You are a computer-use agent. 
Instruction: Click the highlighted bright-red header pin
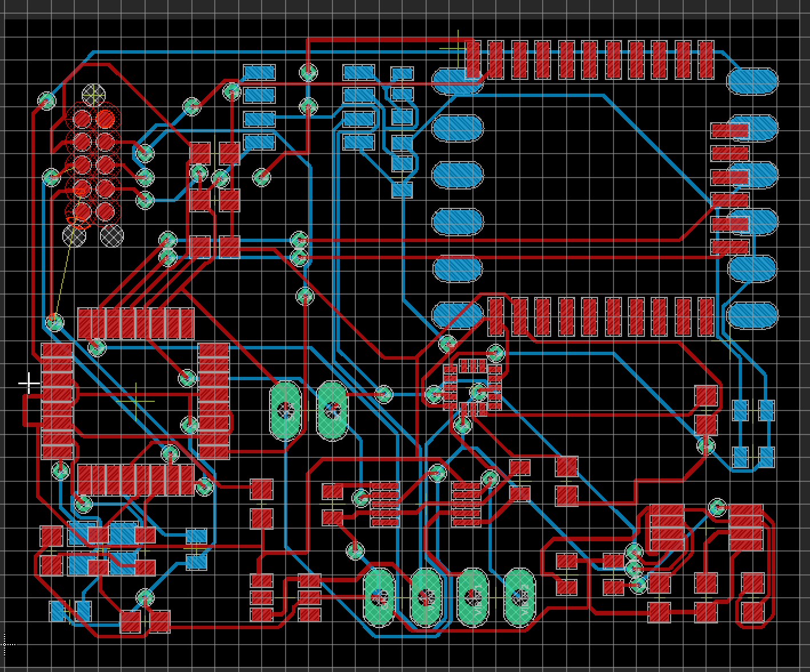pyautogui.click(x=106, y=119)
